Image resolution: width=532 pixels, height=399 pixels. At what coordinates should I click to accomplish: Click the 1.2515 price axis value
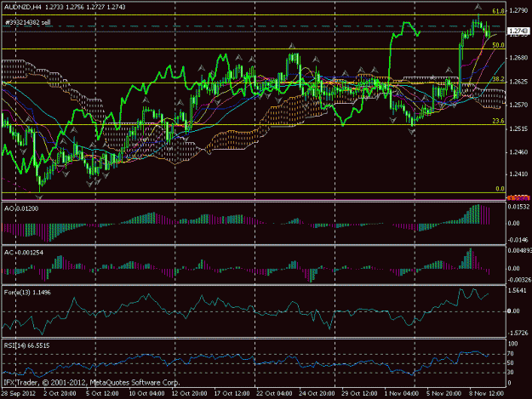(518, 128)
